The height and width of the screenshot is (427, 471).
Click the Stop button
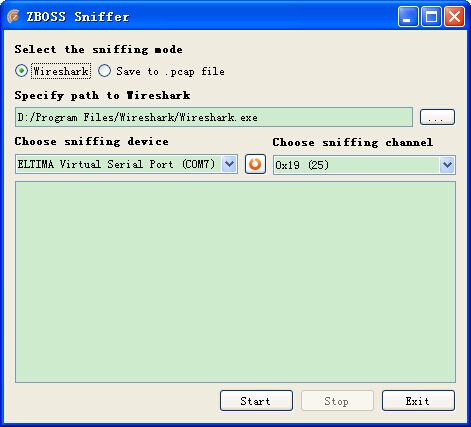337,401
